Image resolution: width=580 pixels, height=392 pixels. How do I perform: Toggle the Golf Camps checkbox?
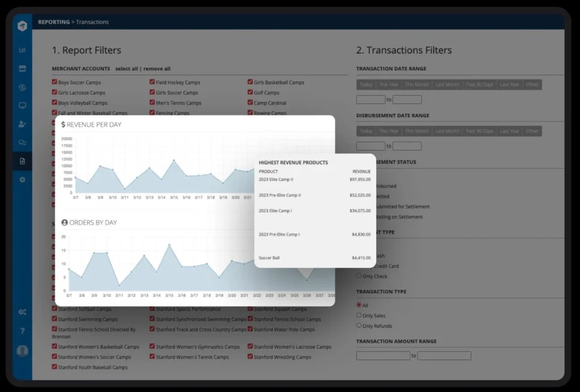[250, 92]
